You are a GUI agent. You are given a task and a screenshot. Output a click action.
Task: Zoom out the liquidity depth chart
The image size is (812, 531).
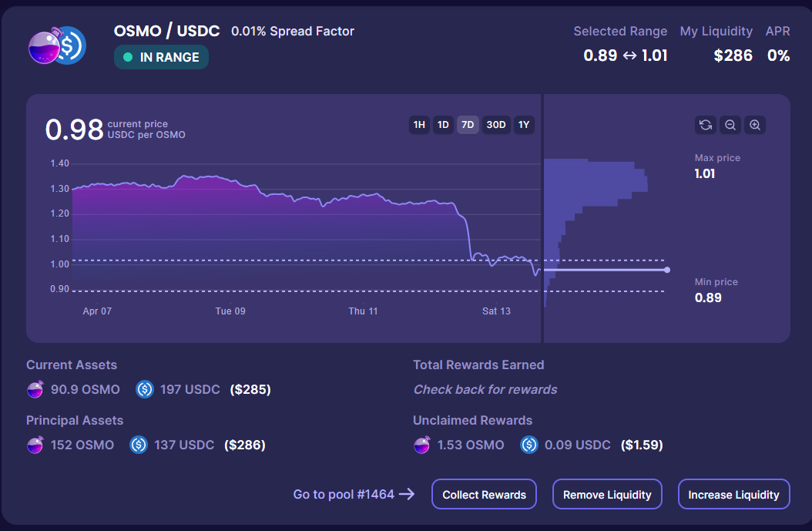click(x=730, y=125)
